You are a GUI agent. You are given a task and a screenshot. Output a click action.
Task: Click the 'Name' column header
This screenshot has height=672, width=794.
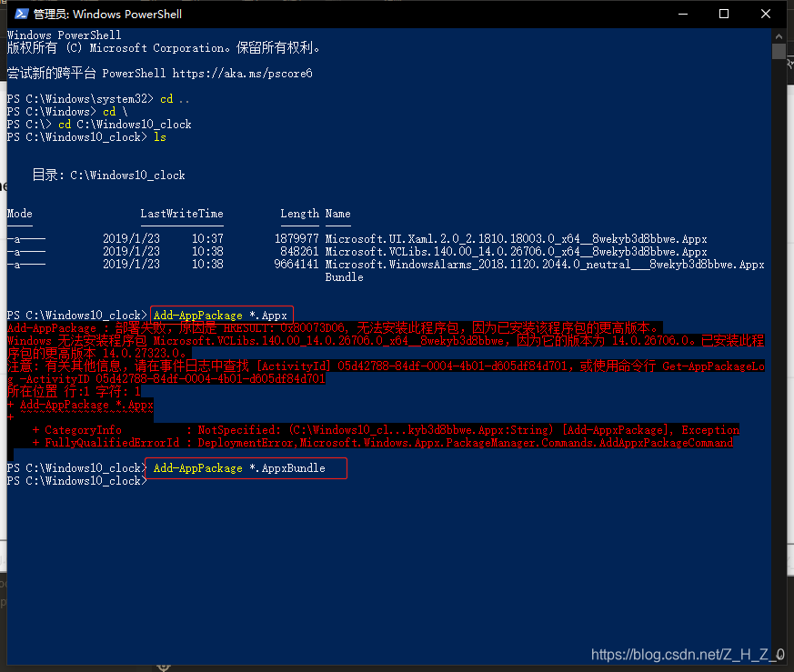337,214
